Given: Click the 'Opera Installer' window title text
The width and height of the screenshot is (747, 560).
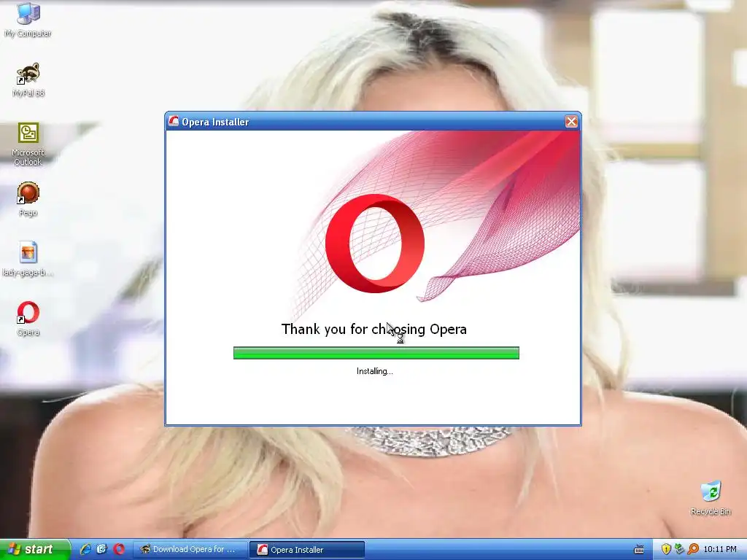Looking at the screenshot, I should coord(215,122).
